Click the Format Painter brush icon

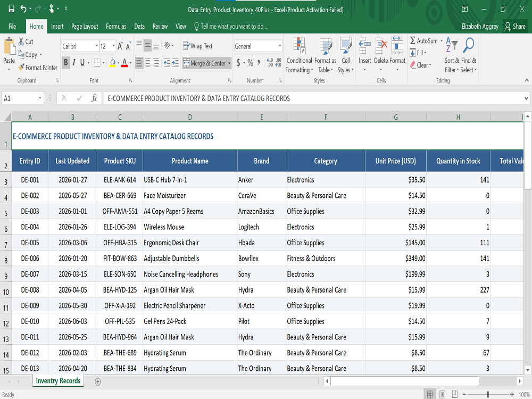point(21,67)
